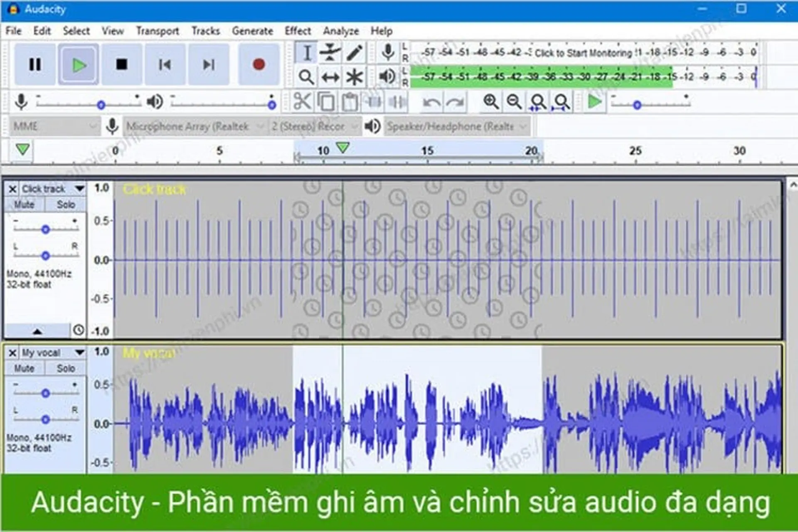Solo the My vocal track

click(66, 368)
